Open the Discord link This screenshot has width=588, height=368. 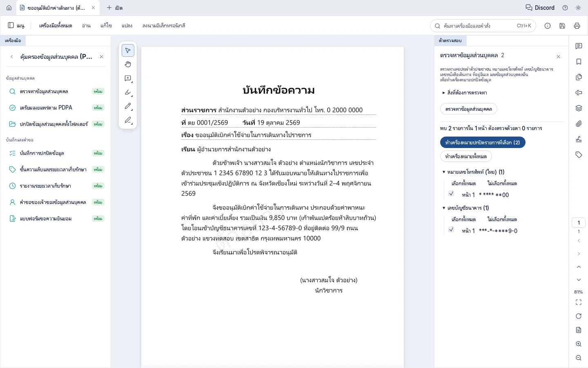(540, 8)
